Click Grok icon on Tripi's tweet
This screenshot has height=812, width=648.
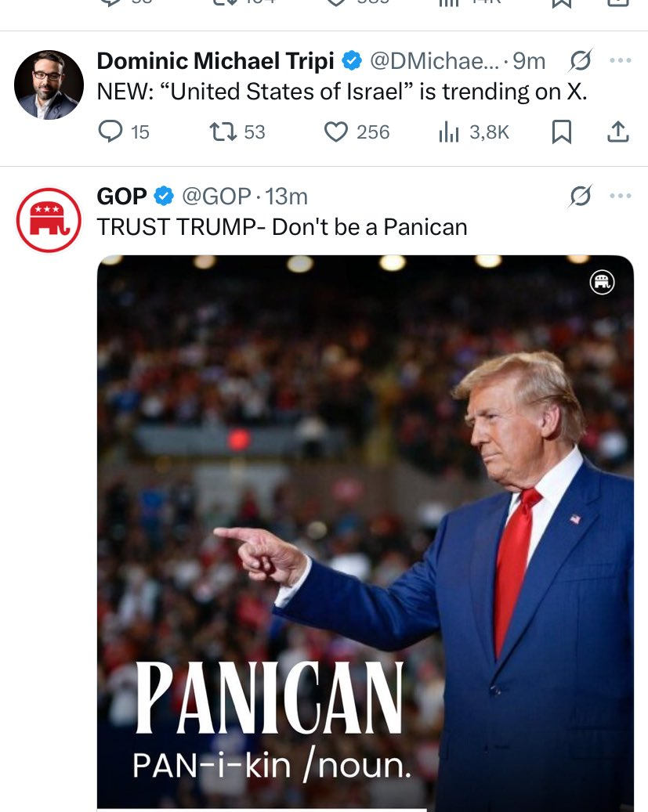pyautogui.click(x=581, y=61)
